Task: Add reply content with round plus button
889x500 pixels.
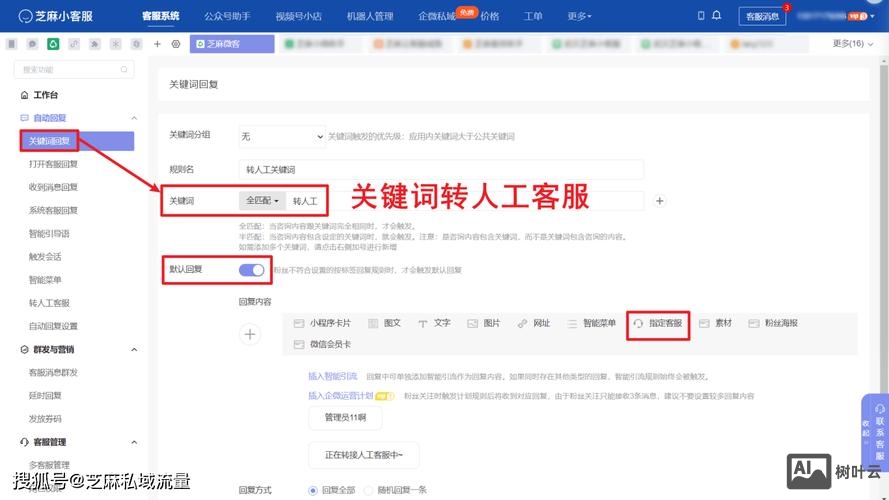Action: pos(250,334)
